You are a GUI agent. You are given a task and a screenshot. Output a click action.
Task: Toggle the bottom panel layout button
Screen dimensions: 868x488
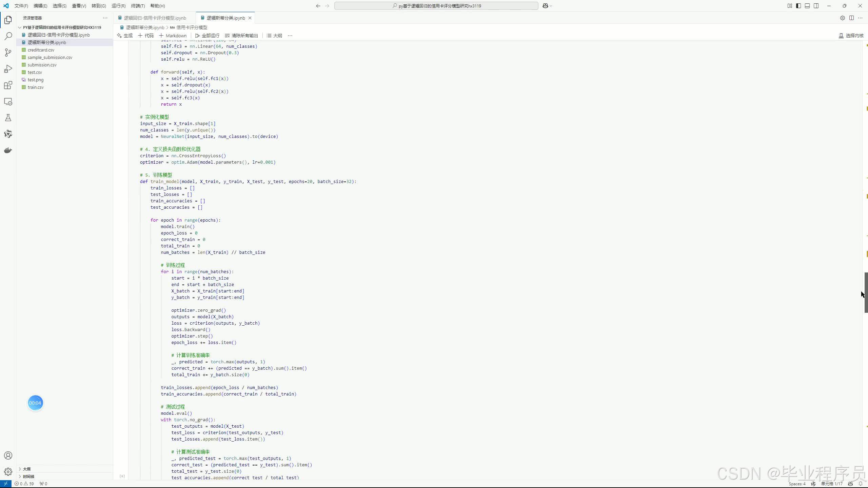(807, 6)
